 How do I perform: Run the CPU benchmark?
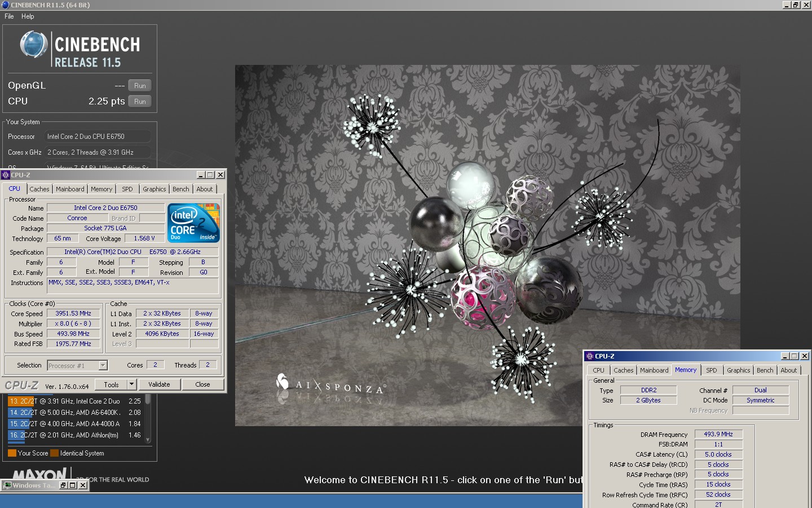pos(140,102)
